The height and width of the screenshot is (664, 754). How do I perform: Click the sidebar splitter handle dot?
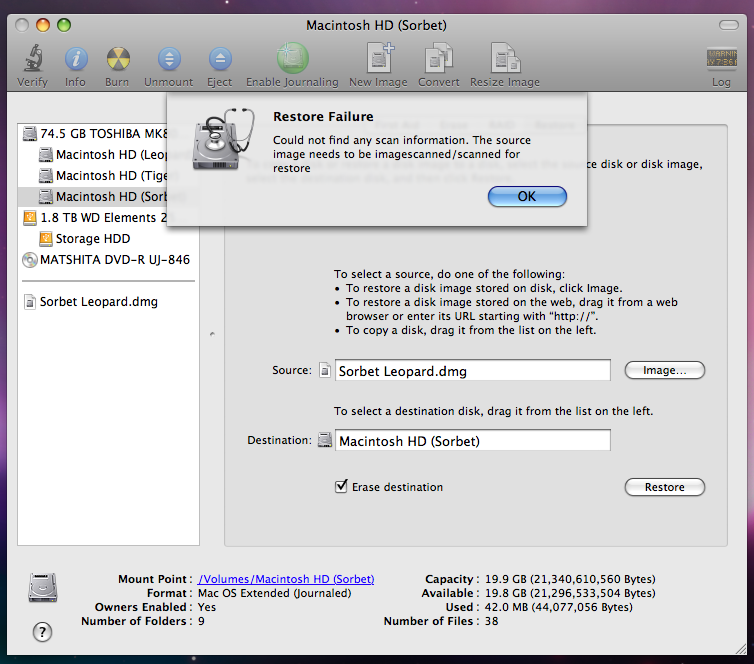212,334
